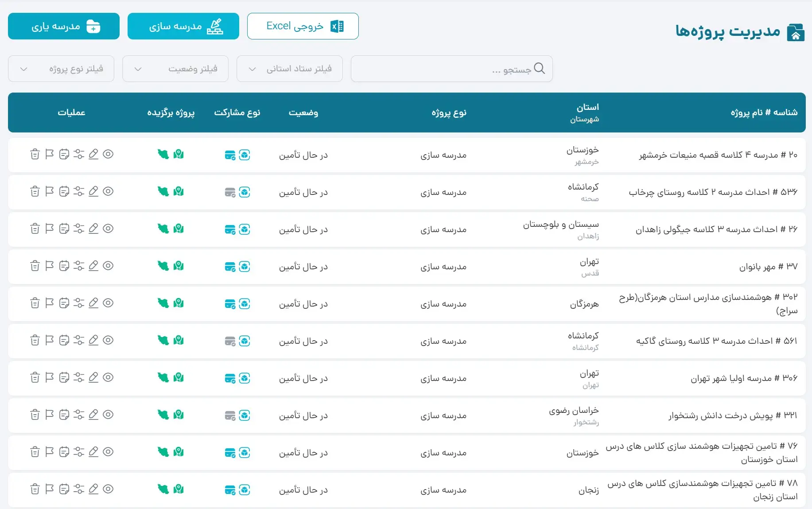Screen dimensions: 812x509
Task: Click the Iran map icon in project ۳۰۶ row
Action: pos(163,377)
